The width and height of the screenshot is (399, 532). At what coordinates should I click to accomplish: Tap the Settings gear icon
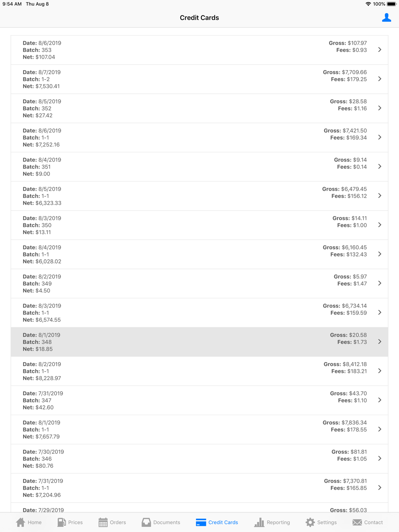pyautogui.click(x=310, y=522)
